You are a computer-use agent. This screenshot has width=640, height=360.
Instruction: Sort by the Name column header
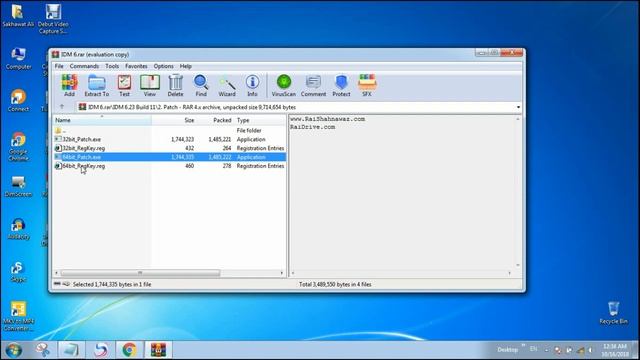[x=102, y=120]
